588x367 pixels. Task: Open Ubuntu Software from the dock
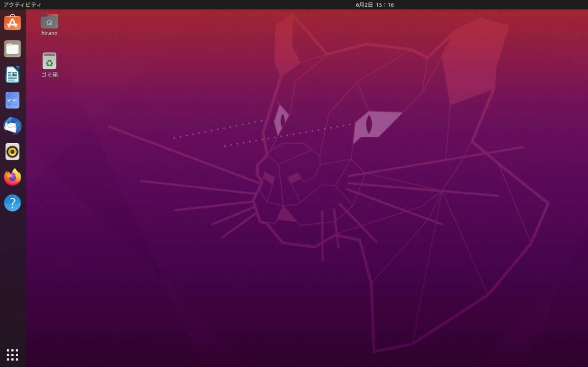point(12,23)
